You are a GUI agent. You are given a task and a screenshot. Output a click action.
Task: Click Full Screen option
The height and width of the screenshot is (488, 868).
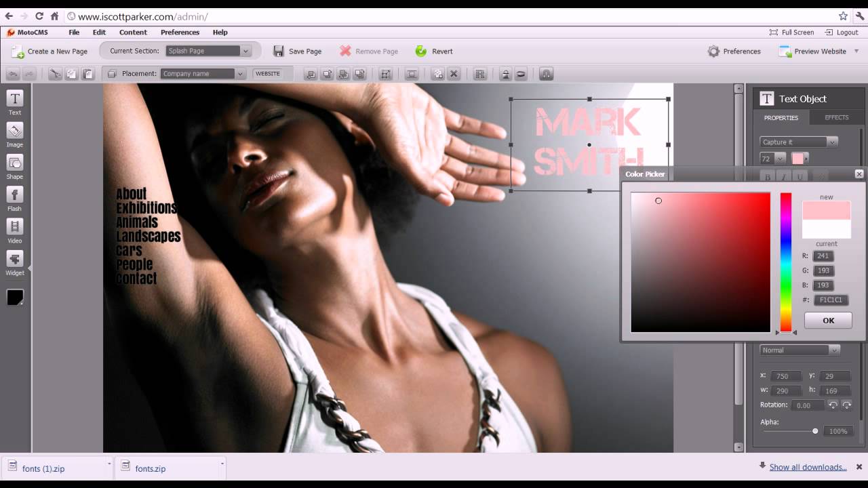791,33
